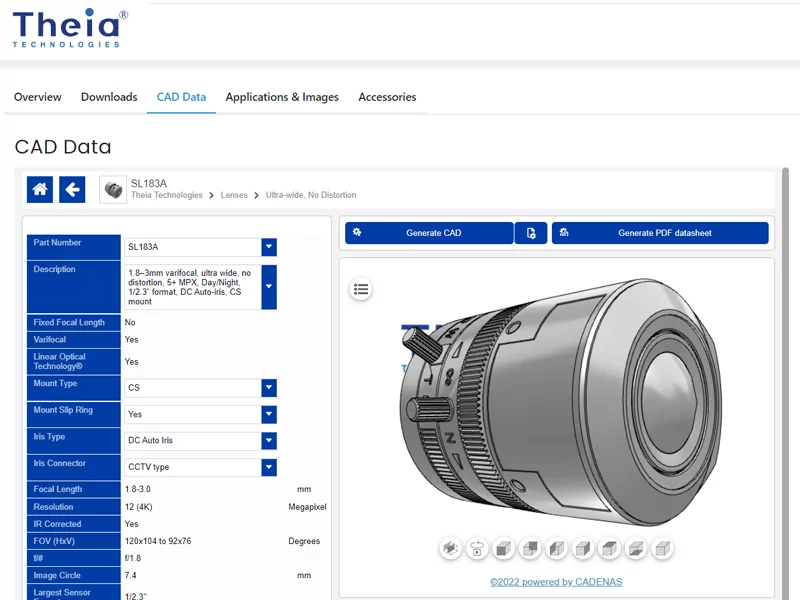This screenshot has width=800, height=600.
Task: Switch to the Overview tab
Action: (38, 97)
